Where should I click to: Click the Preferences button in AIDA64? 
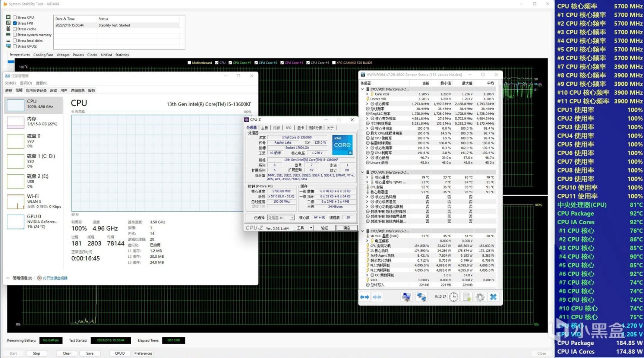(x=143, y=353)
